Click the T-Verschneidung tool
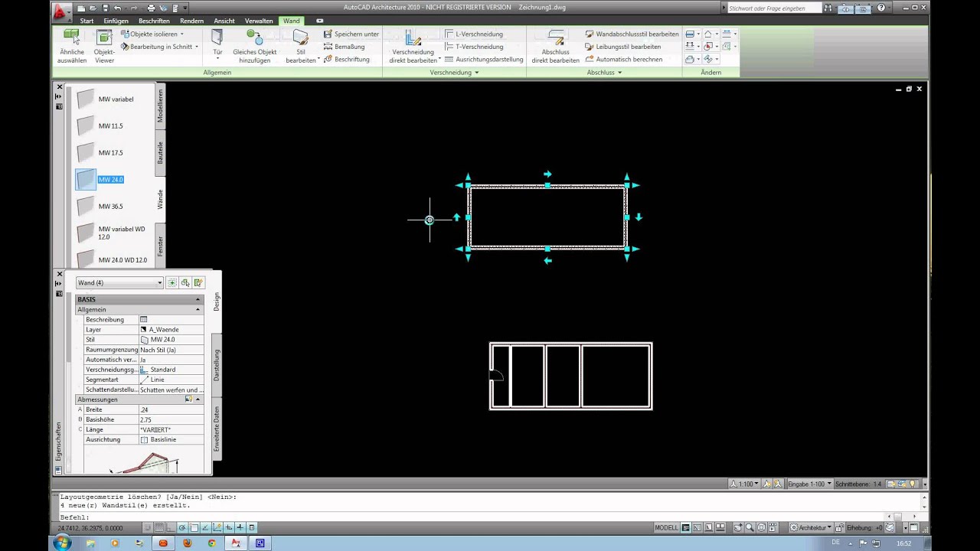This screenshot has height=551, width=980. 474,47
